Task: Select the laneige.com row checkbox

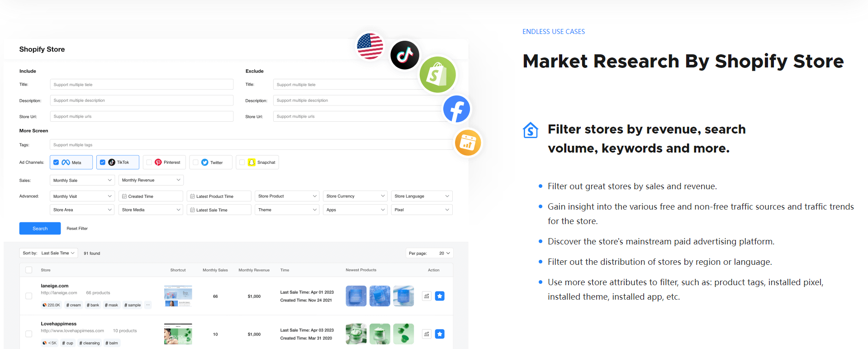Action: pos(29,296)
